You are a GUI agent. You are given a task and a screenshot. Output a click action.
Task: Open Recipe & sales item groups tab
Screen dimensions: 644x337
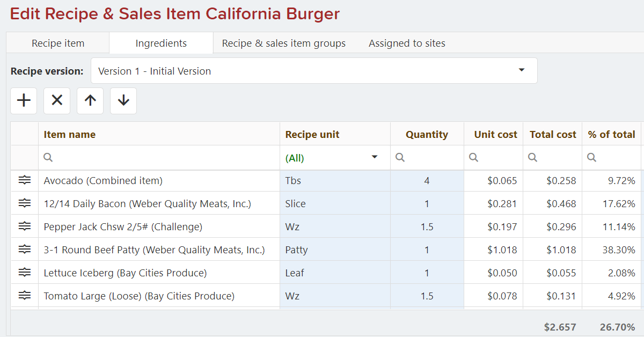(284, 43)
